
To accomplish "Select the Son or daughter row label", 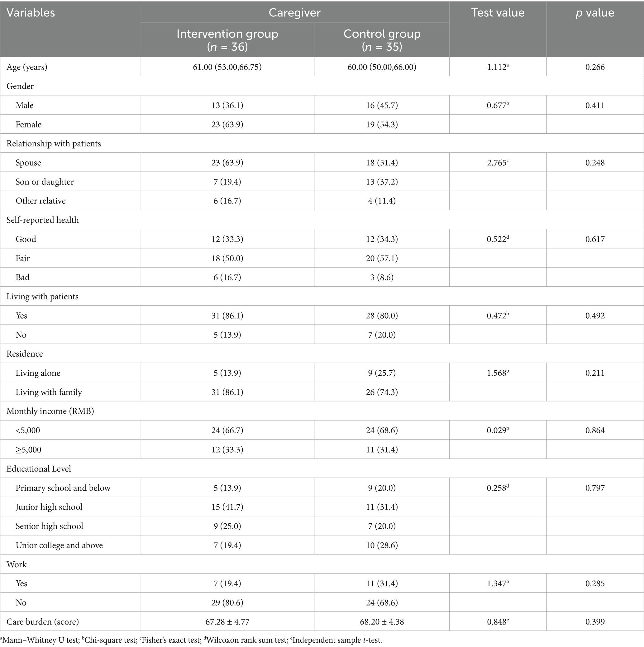I will click(45, 182).
